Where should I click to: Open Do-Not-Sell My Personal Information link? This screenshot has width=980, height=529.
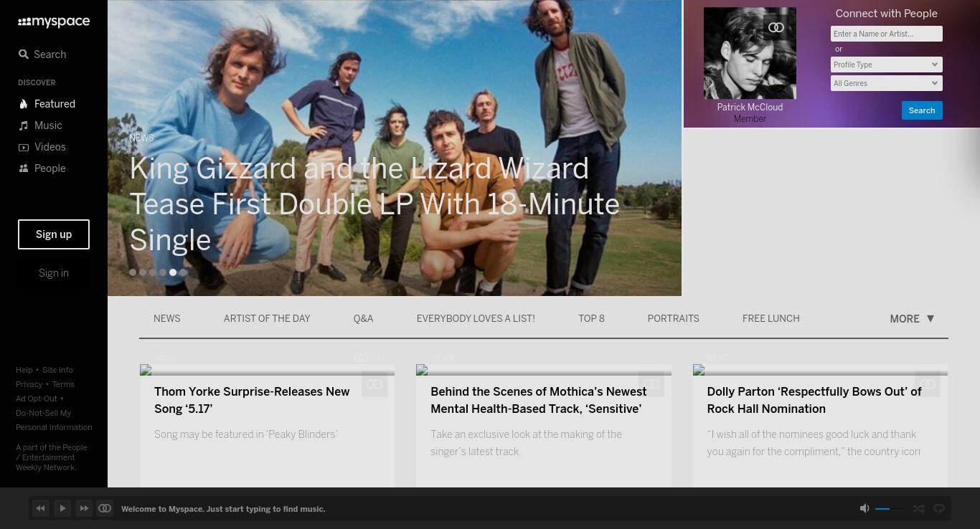pos(54,420)
